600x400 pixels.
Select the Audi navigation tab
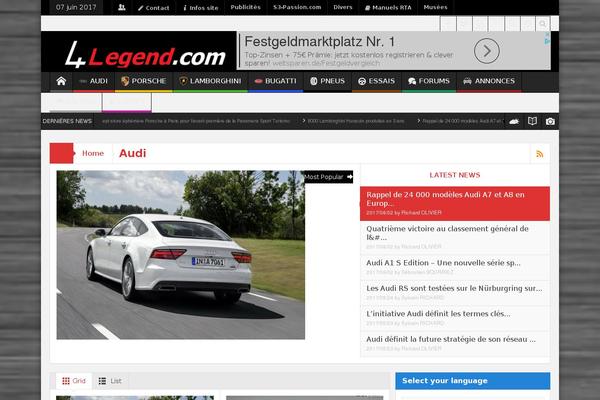pyautogui.click(x=94, y=81)
